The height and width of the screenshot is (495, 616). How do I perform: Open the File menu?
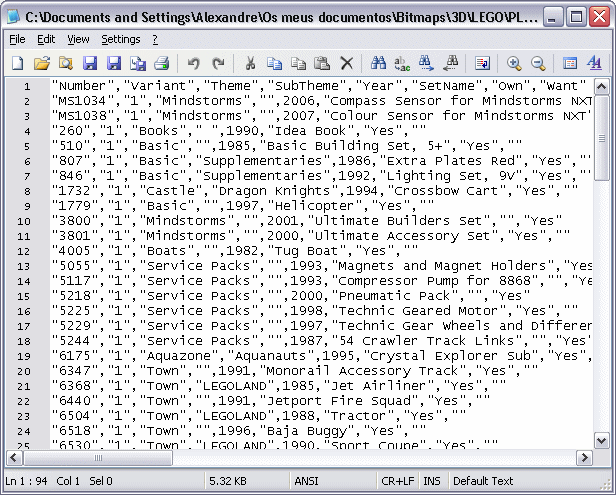[17, 39]
